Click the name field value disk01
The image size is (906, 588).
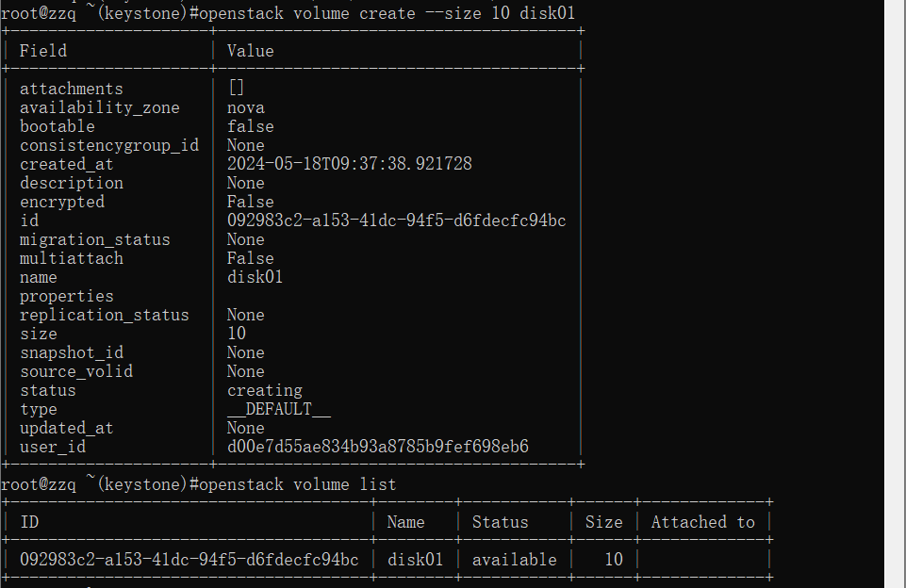click(255, 277)
